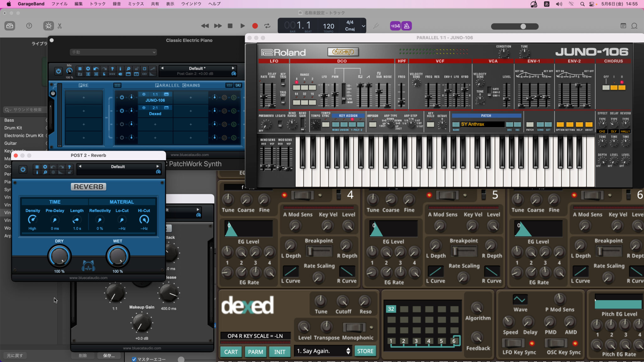Click the undo icon in PatchWork toolbar

(x=96, y=69)
